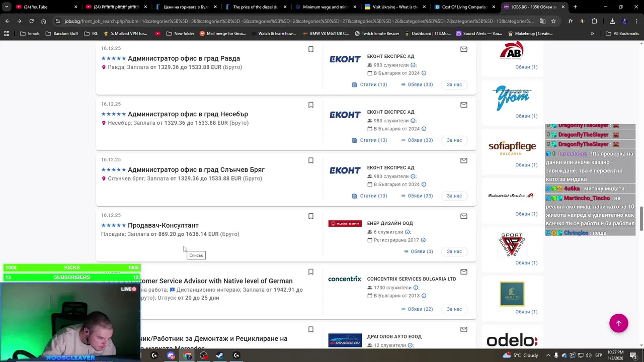Screen dimensions: 644x362
Task: Open Администратор офис в град Равда listing
Action: pyautogui.click(x=184, y=58)
